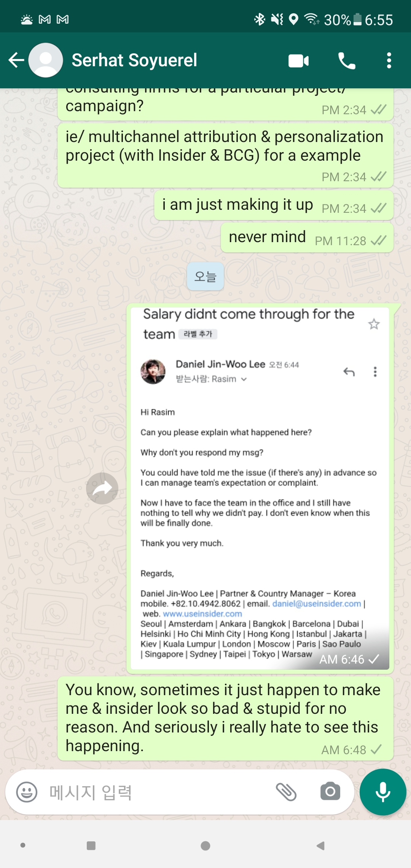Go back using the header arrow
Viewport: 411px width, 868px height.
coord(16,60)
